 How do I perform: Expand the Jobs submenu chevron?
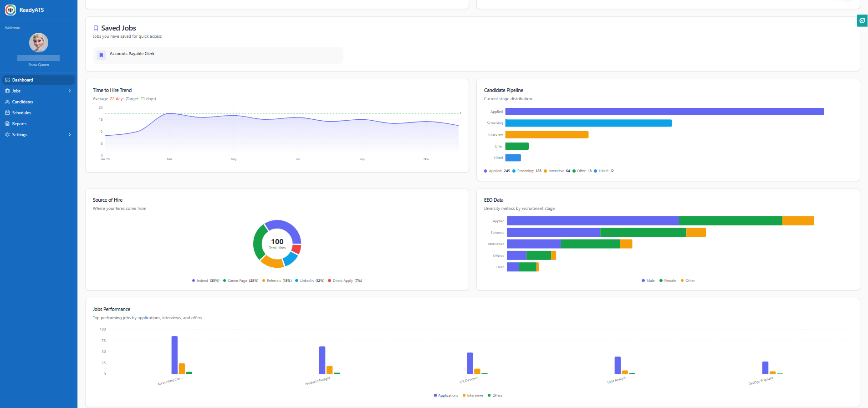pos(70,91)
